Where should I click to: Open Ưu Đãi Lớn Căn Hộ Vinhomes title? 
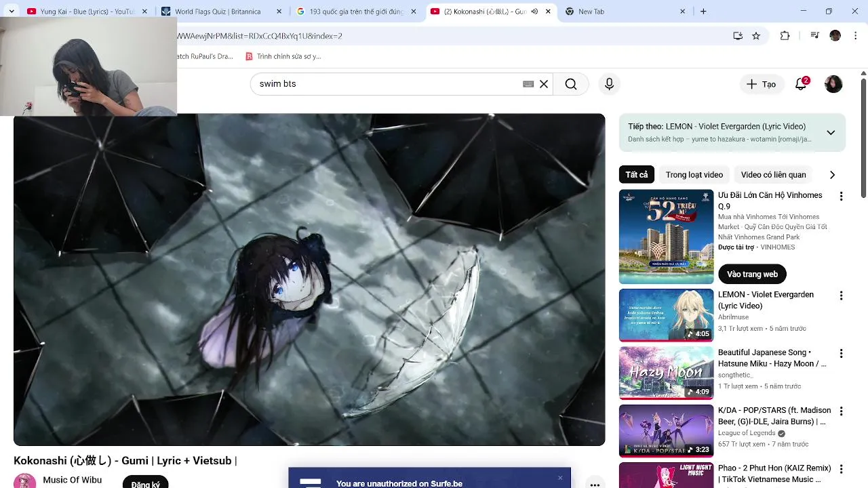click(x=770, y=201)
